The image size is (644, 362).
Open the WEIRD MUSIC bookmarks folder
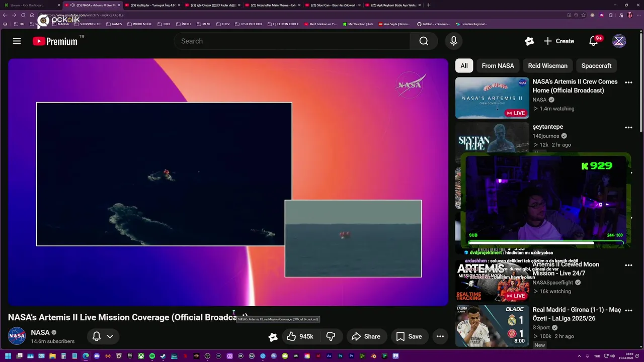coord(139,24)
